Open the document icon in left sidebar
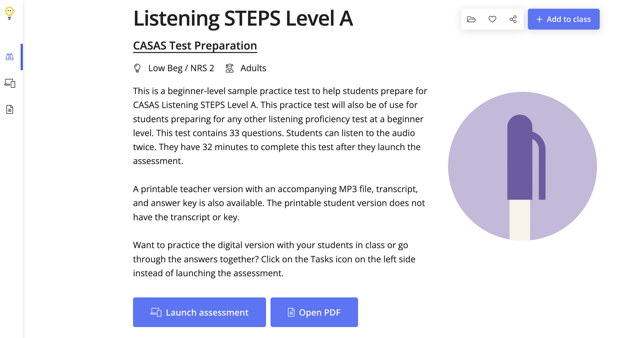Image resolution: width=644 pixels, height=338 pixels. 10,109
